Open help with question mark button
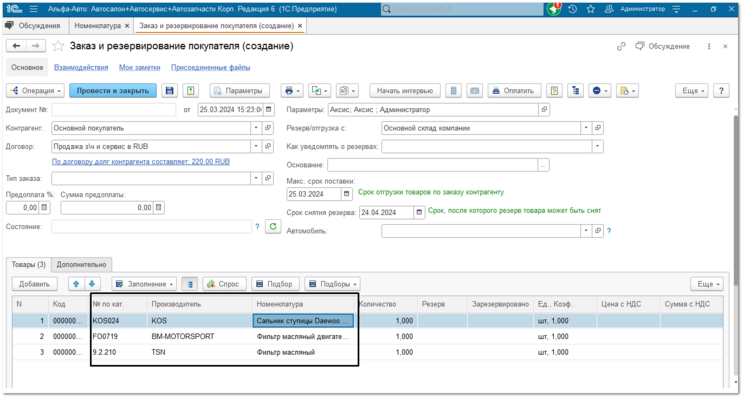 pos(721,90)
